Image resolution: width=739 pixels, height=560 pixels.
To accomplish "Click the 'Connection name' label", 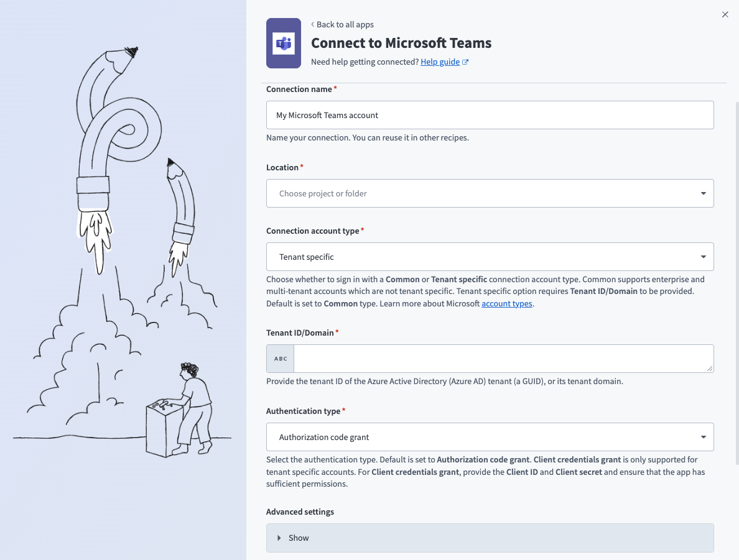I will tap(299, 89).
